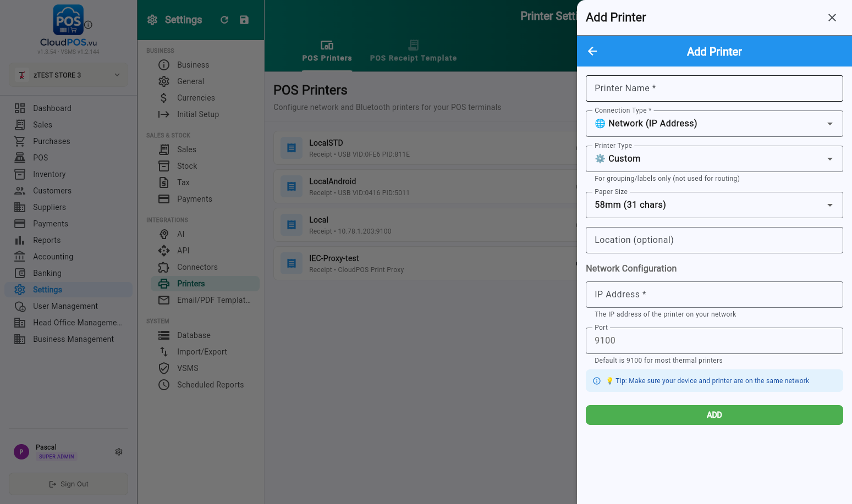Screen dimensions: 852x504
Task: Open Import/Export settings
Action: click(205, 352)
